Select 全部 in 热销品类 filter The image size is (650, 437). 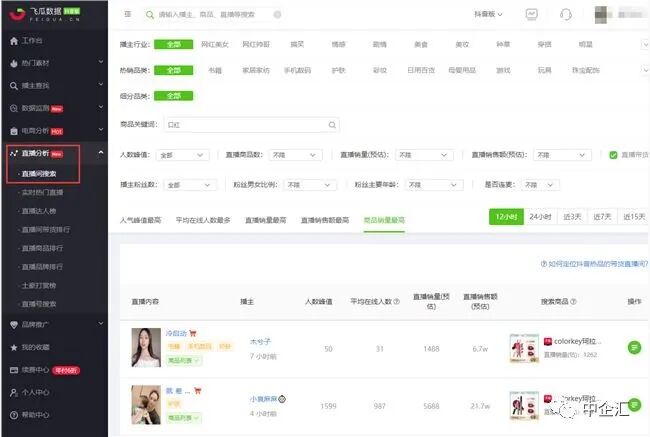point(173,70)
